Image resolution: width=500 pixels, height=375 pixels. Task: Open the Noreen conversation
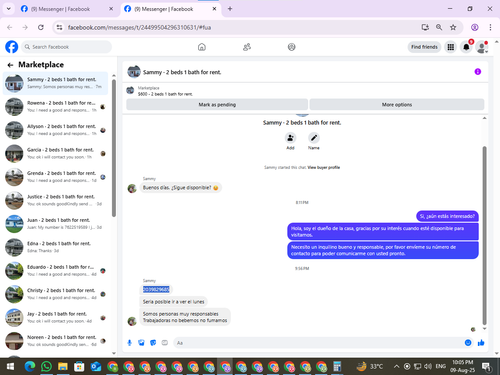coord(56,341)
